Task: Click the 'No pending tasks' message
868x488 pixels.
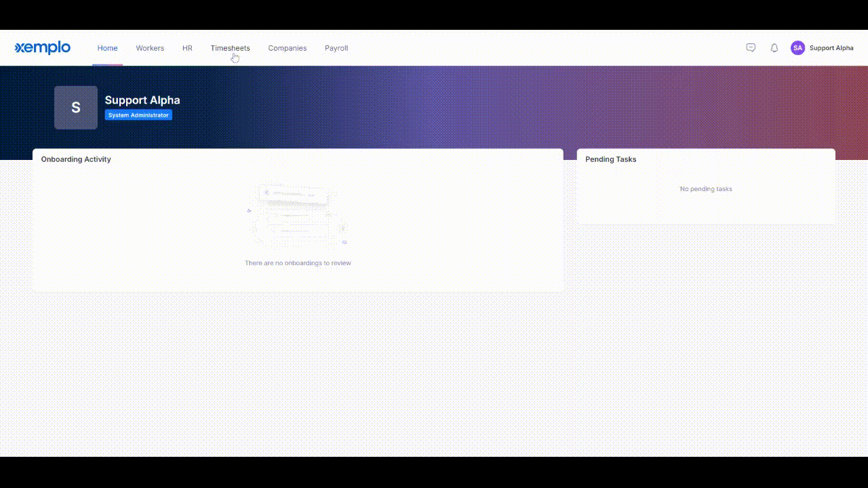Action: (706, 189)
